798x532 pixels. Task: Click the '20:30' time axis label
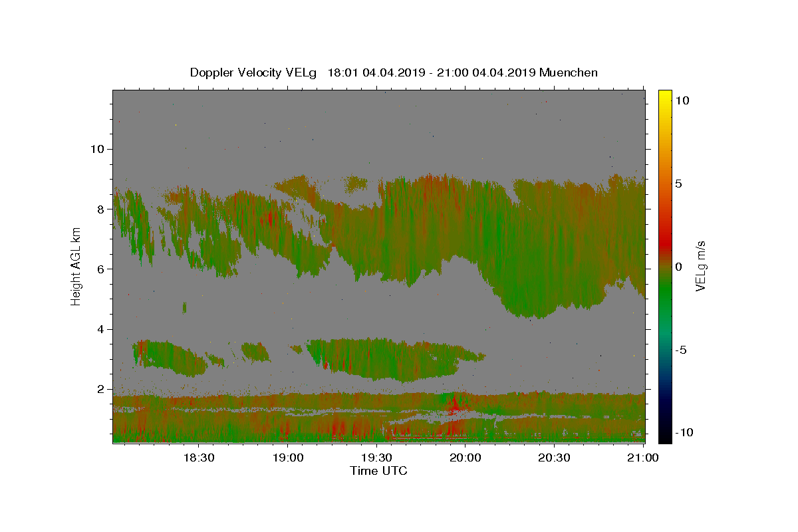coord(554,458)
